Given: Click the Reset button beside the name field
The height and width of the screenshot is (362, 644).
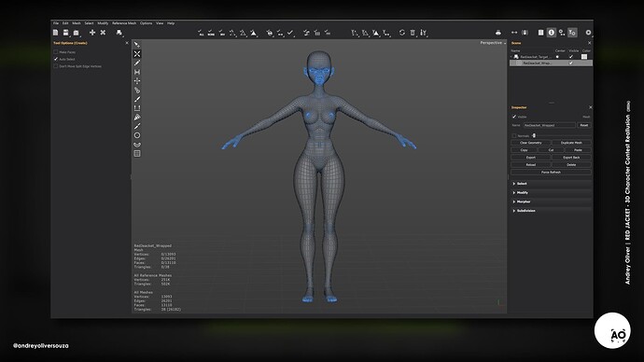Looking at the screenshot, I should coord(584,125).
